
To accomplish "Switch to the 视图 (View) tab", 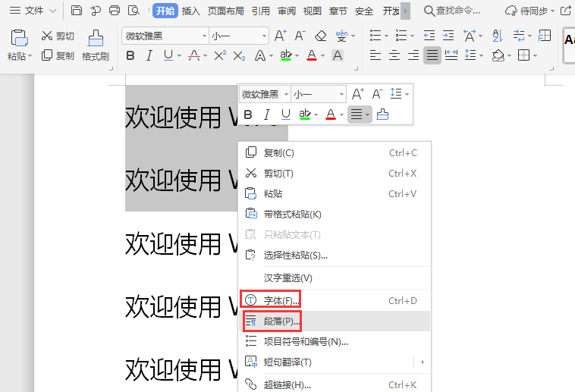I will (312, 11).
